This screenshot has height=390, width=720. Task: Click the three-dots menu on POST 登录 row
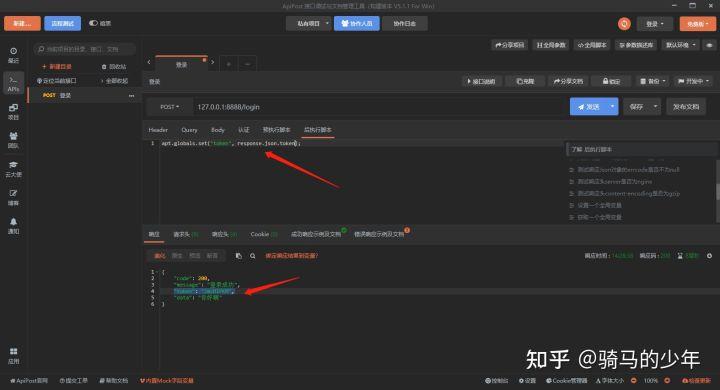[x=131, y=96]
